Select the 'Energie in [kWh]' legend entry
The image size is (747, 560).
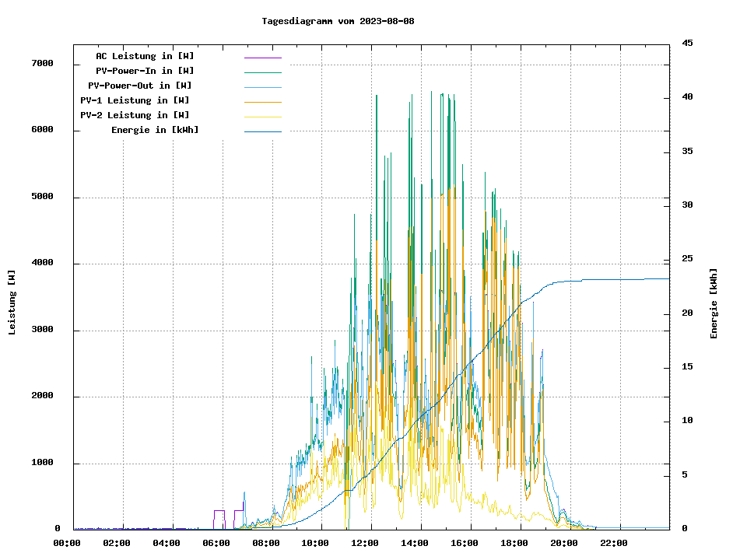pyautogui.click(x=155, y=130)
